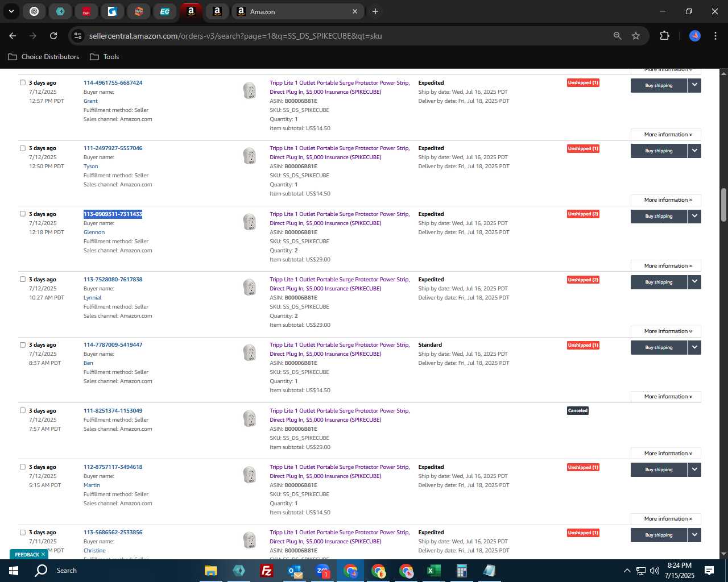Open the Calculator from the taskbar
This screenshot has height=582, width=728.
(461, 571)
